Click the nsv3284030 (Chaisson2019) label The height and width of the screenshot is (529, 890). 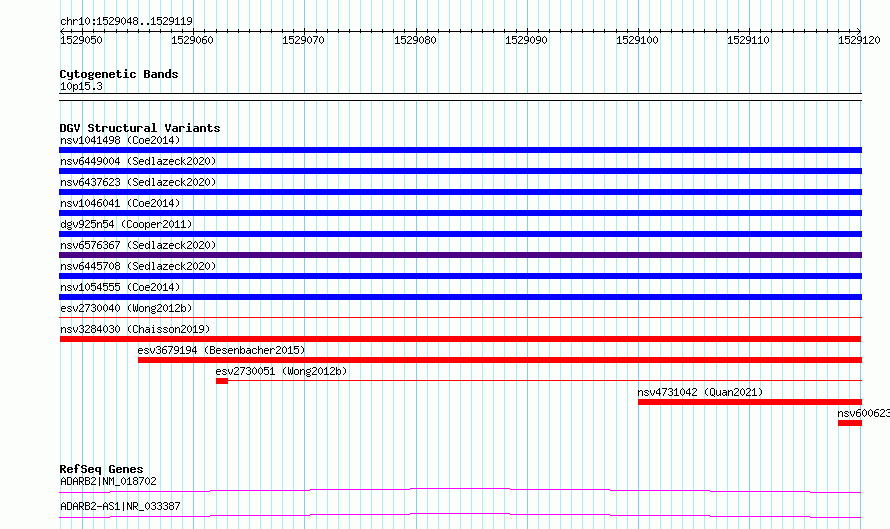(135, 329)
